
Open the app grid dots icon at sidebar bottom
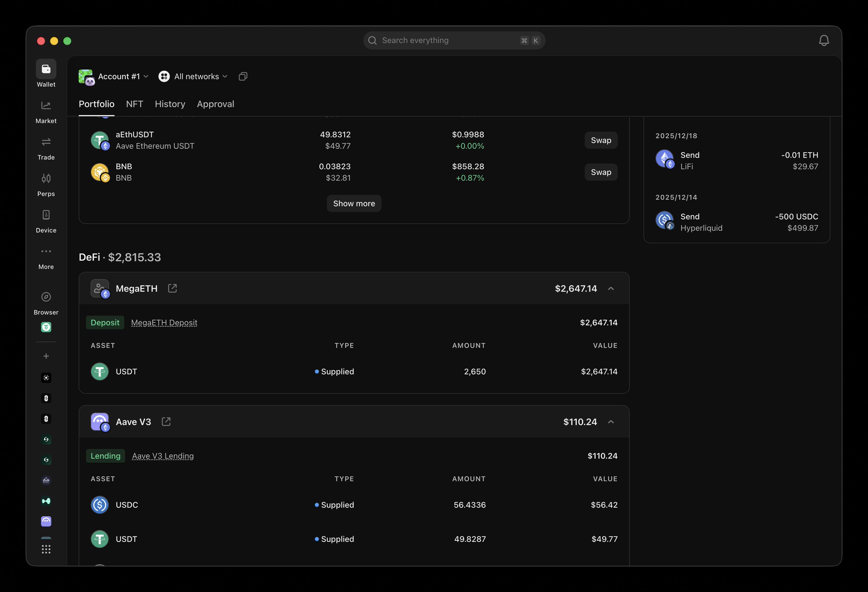point(46,549)
